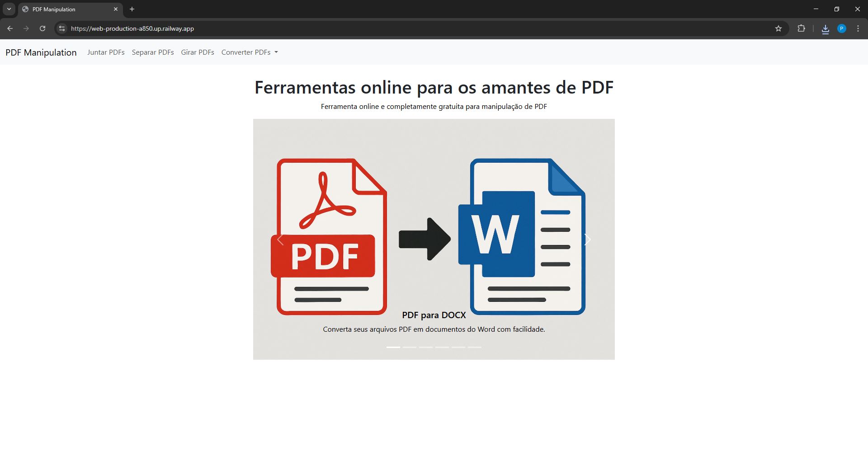Viewport: 868px width, 470px height.
Task: Open the Separar PDFs page
Action: point(153,52)
